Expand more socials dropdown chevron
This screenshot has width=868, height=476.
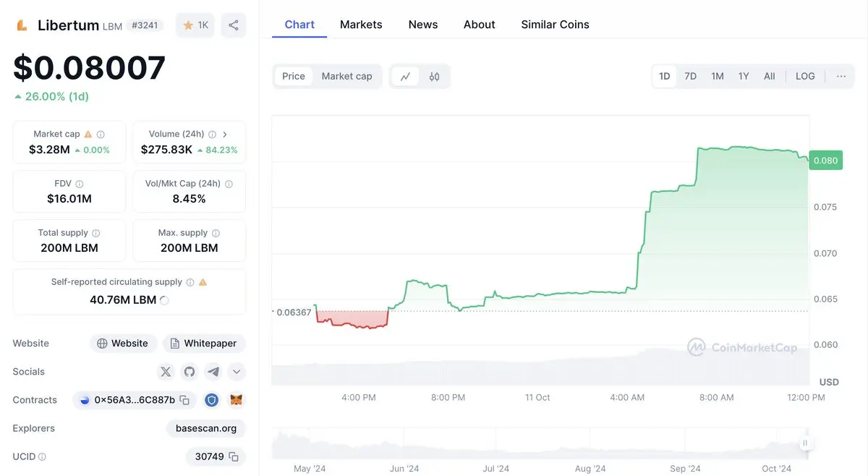pos(237,372)
